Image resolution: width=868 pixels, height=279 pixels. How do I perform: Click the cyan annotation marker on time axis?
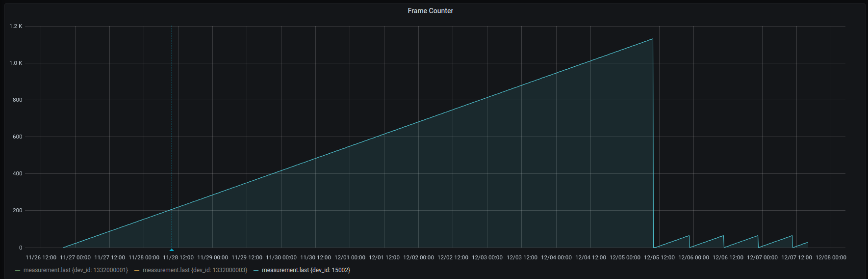pyautogui.click(x=172, y=250)
